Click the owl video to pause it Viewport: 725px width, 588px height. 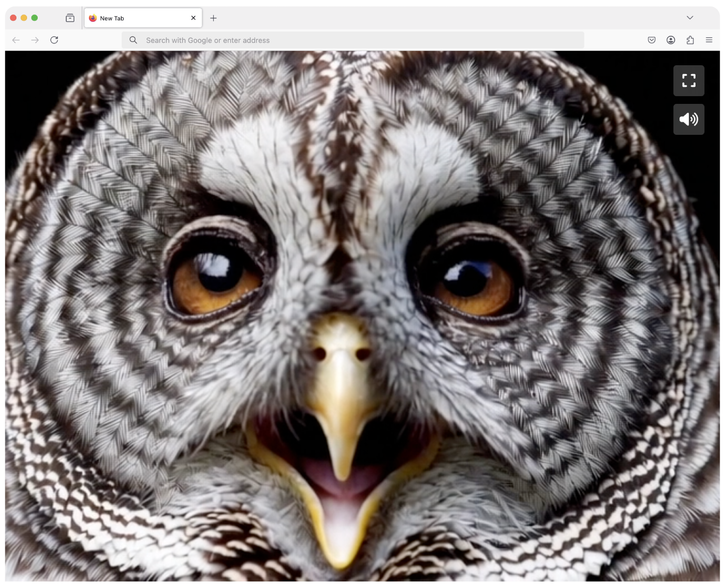point(362,316)
